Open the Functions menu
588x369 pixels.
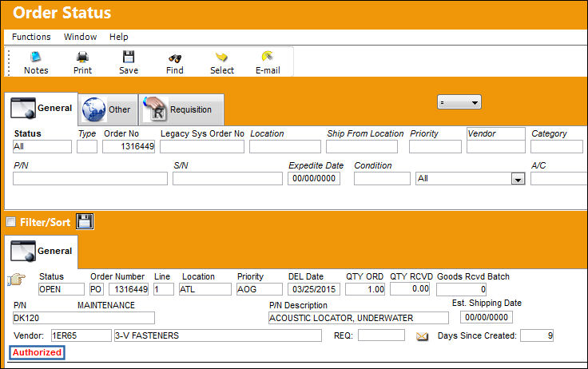(31, 37)
